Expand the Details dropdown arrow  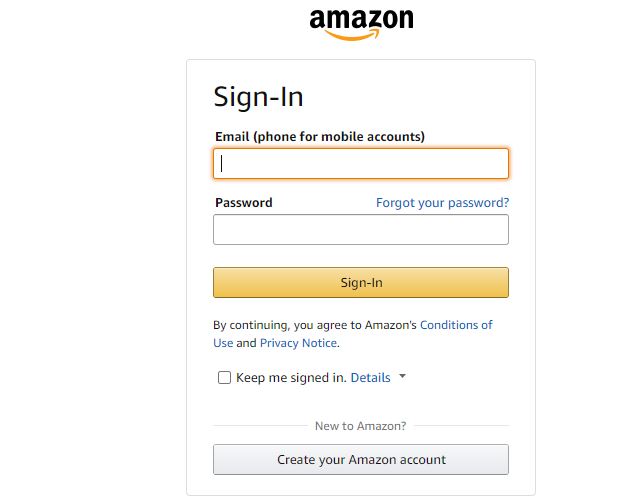tap(402, 377)
